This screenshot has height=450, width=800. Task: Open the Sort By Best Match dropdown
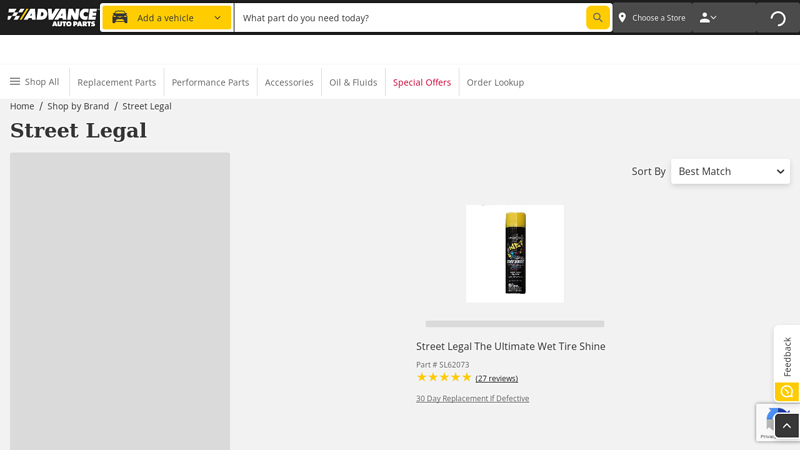click(730, 171)
